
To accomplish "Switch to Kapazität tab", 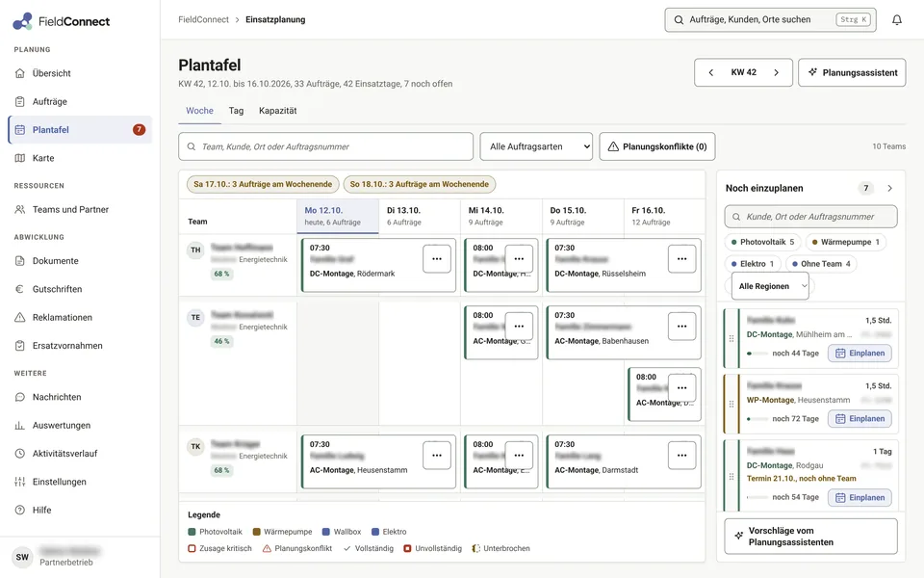I will tap(277, 111).
